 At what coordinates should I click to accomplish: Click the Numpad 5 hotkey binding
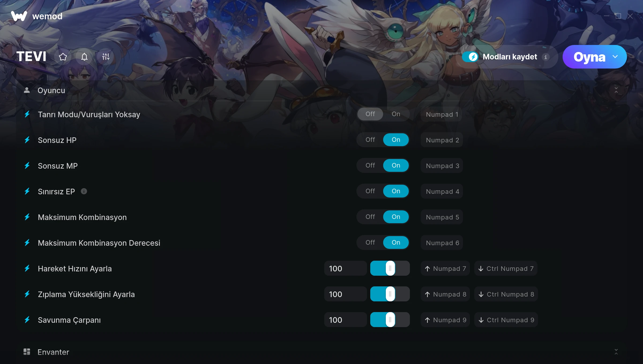(442, 217)
